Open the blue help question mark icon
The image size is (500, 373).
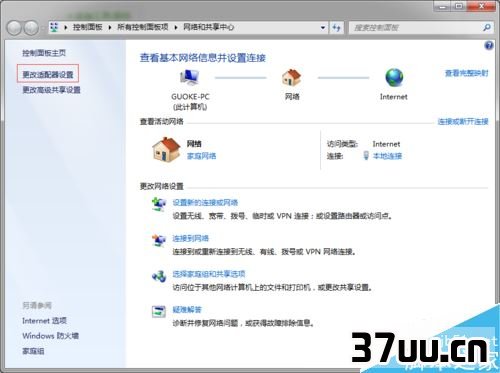click(x=489, y=46)
